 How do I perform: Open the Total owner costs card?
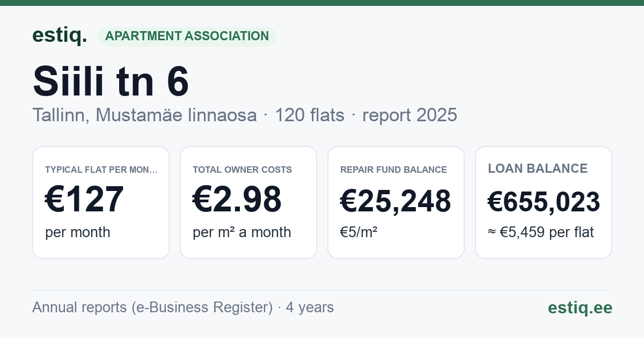click(248, 202)
